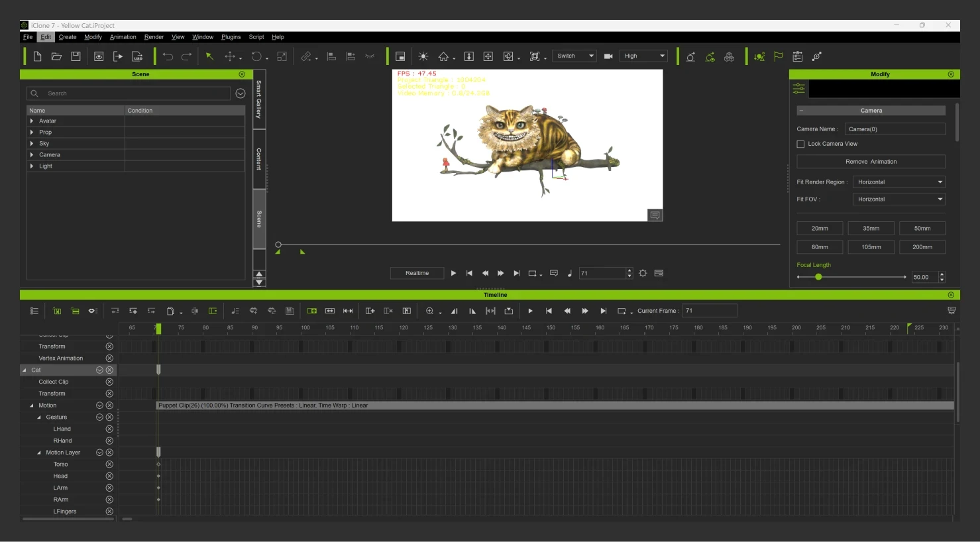Click the Timeline track list icon
The image size is (980, 542).
click(x=34, y=311)
